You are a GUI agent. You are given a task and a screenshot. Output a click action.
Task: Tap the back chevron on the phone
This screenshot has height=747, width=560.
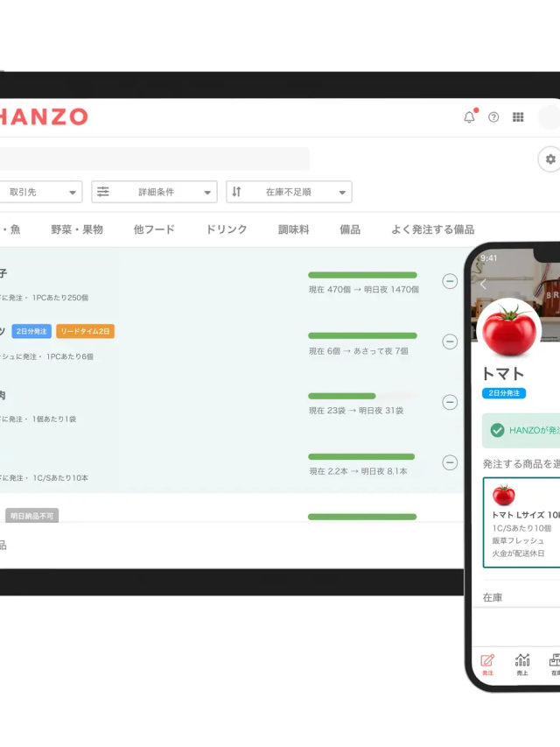click(x=482, y=284)
